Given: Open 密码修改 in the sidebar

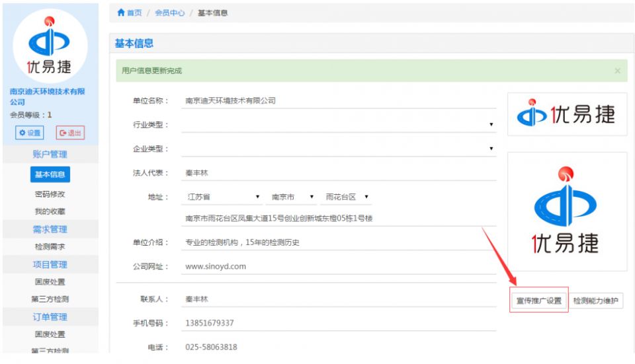Looking at the screenshot, I should click(50, 194).
